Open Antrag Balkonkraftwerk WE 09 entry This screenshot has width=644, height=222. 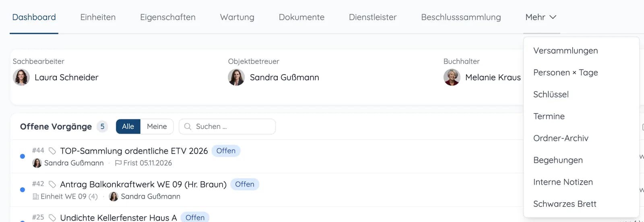tap(143, 185)
